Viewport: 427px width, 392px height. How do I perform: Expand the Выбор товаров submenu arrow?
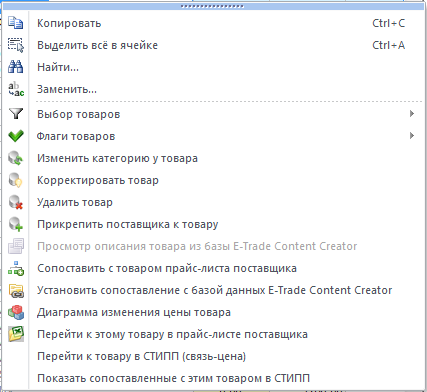click(412, 114)
